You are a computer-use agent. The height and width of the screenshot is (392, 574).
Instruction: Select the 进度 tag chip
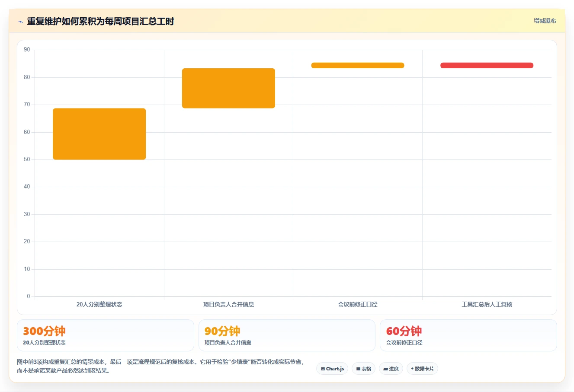point(391,369)
